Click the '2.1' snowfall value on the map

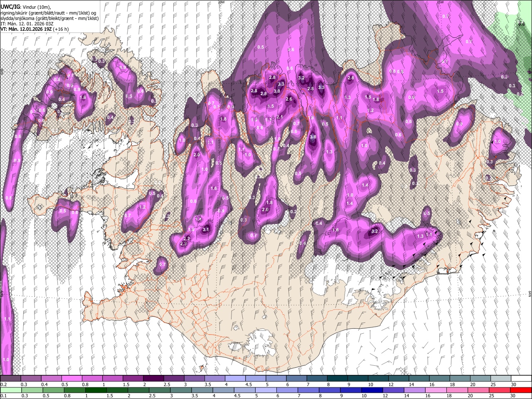point(280,117)
